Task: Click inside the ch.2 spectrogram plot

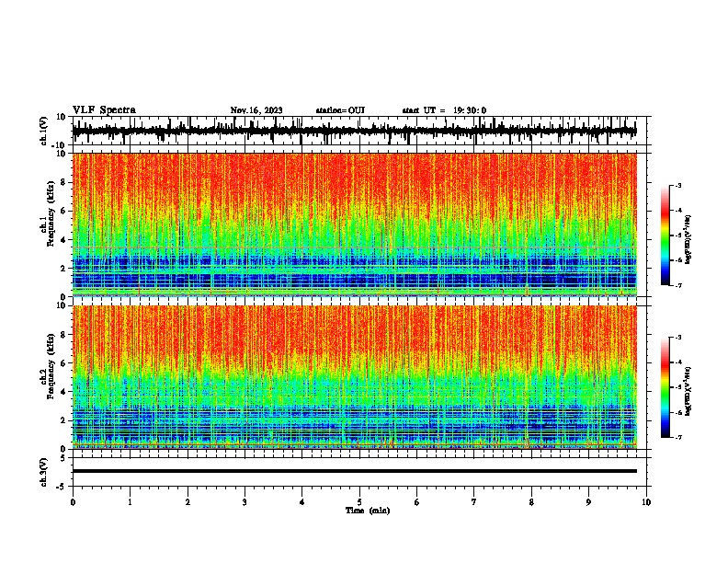Action: click(355, 377)
